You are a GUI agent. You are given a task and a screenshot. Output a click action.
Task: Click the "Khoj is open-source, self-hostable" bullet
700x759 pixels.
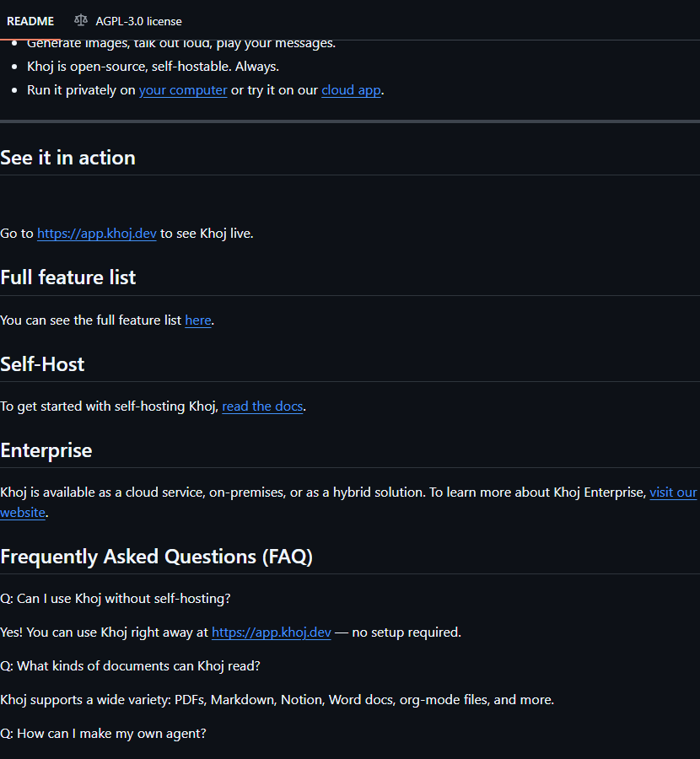pos(153,67)
